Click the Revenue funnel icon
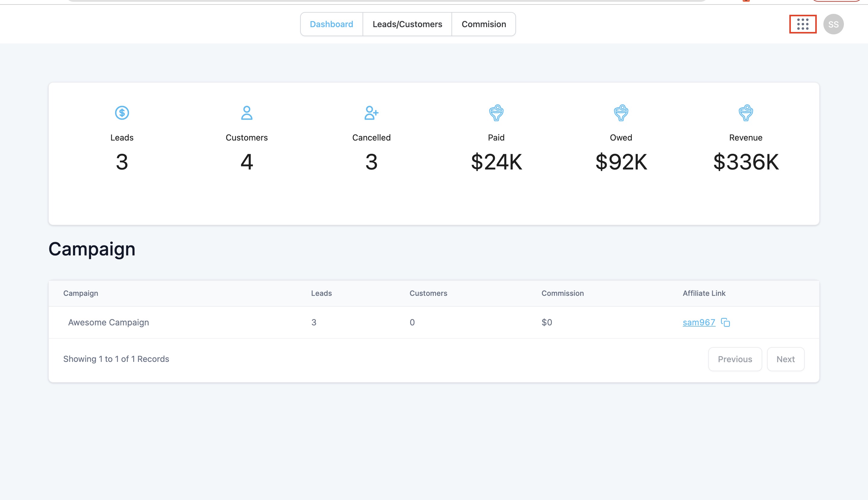The width and height of the screenshot is (868, 500). pos(745,113)
